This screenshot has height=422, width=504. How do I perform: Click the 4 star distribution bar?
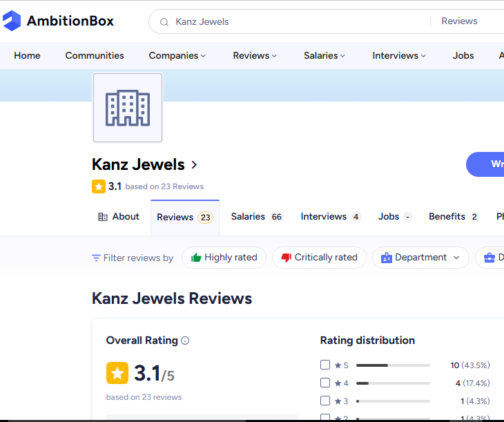[393, 383]
